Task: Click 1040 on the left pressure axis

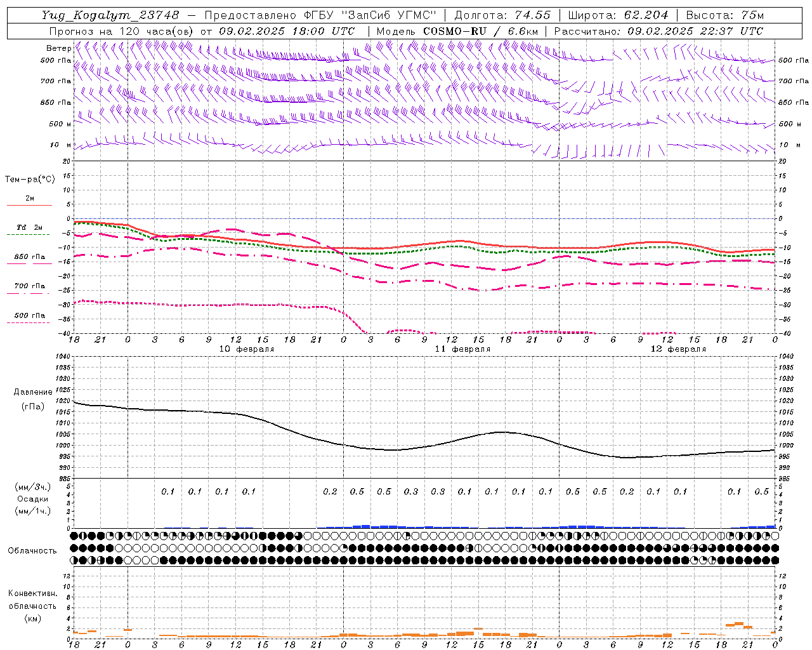Action: click(64, 356)
